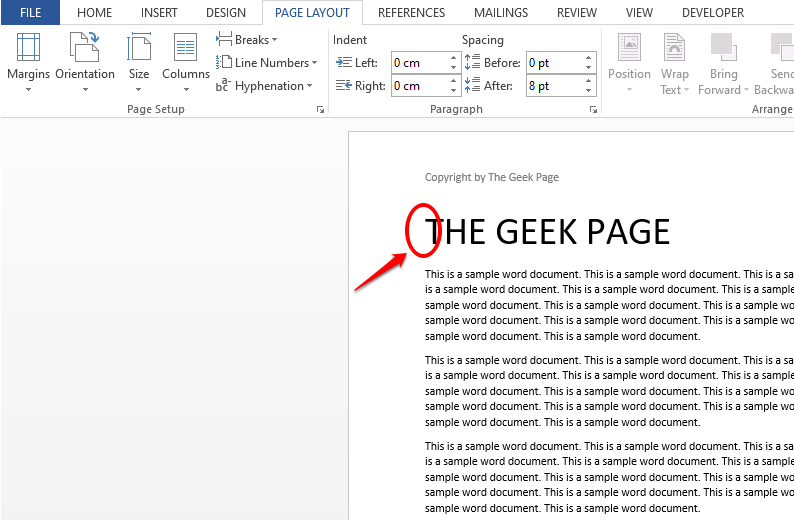Launch the Page Setup dialog
794x520 pixels.
click(x=320, y=109)
